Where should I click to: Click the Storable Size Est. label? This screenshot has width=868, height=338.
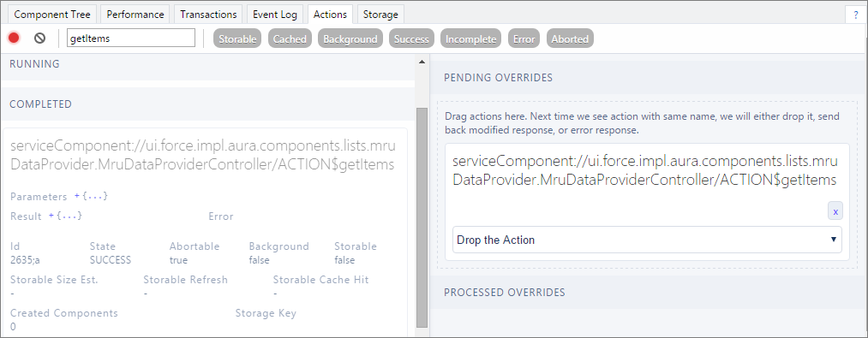coord(54,280)
